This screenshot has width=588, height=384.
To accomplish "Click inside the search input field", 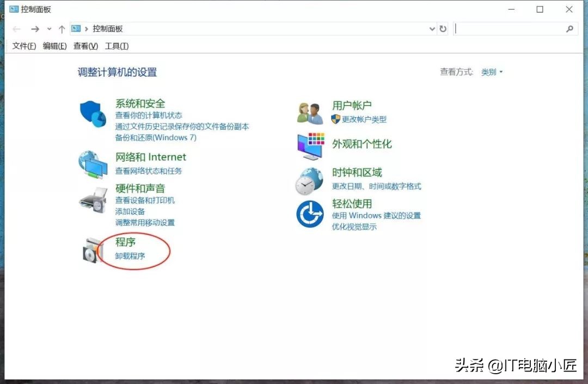I will (512, 28).
